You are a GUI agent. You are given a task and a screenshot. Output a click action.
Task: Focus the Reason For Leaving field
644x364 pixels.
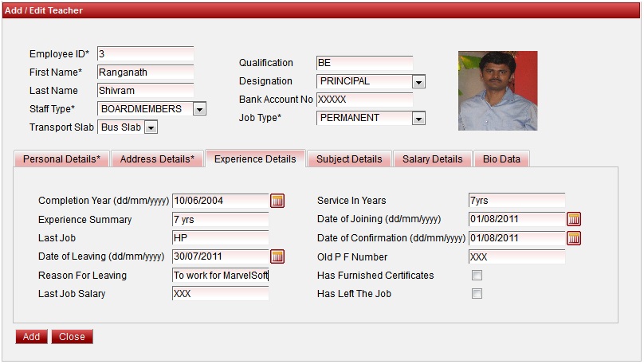pyautogui.click(x=221, y=276)
